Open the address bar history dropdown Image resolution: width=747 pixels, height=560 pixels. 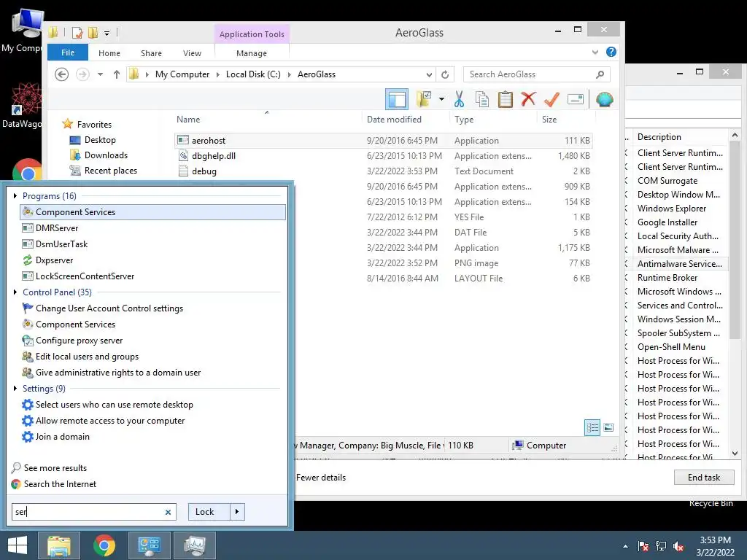[429, 74]
